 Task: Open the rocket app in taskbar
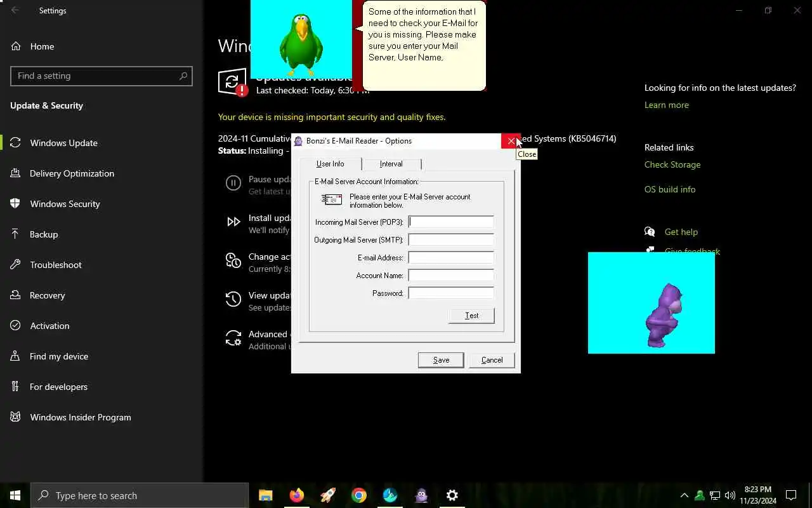pos(328,495)
